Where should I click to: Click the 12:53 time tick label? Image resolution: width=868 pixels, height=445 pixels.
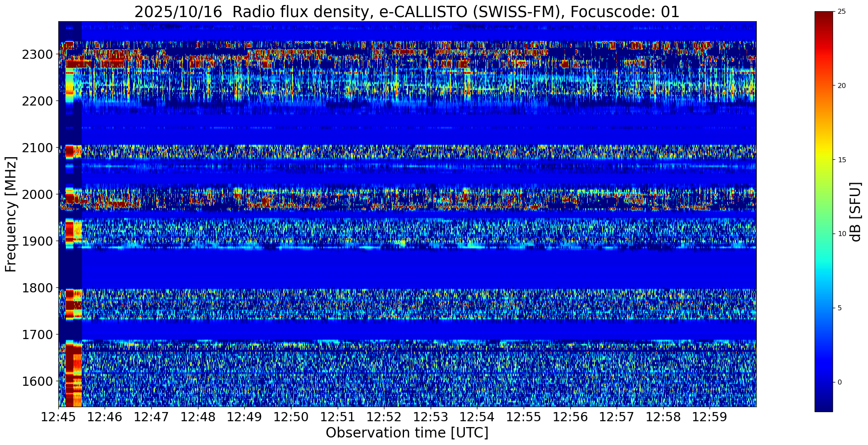coord(431,417)
